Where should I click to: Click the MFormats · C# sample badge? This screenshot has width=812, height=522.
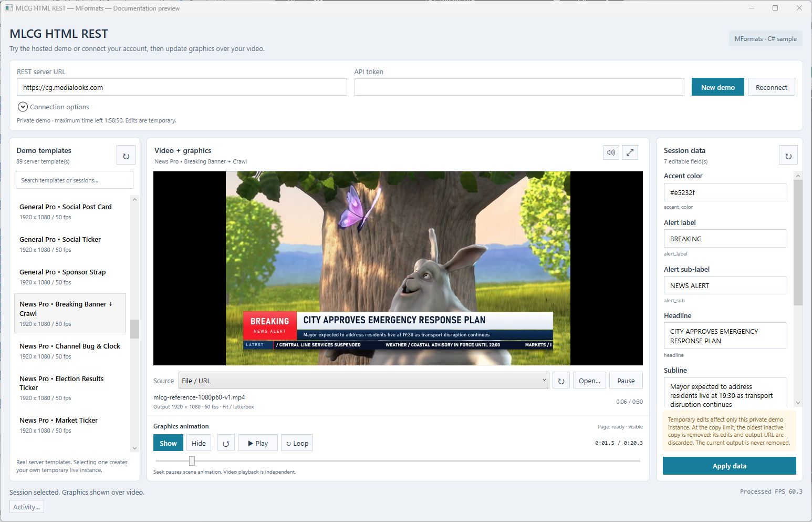coord(765,39)
